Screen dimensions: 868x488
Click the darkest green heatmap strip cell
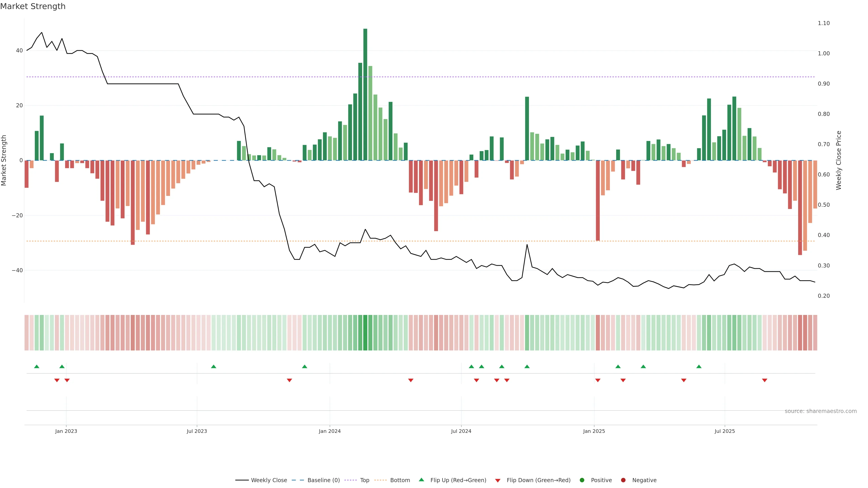[x=365, y=333]
